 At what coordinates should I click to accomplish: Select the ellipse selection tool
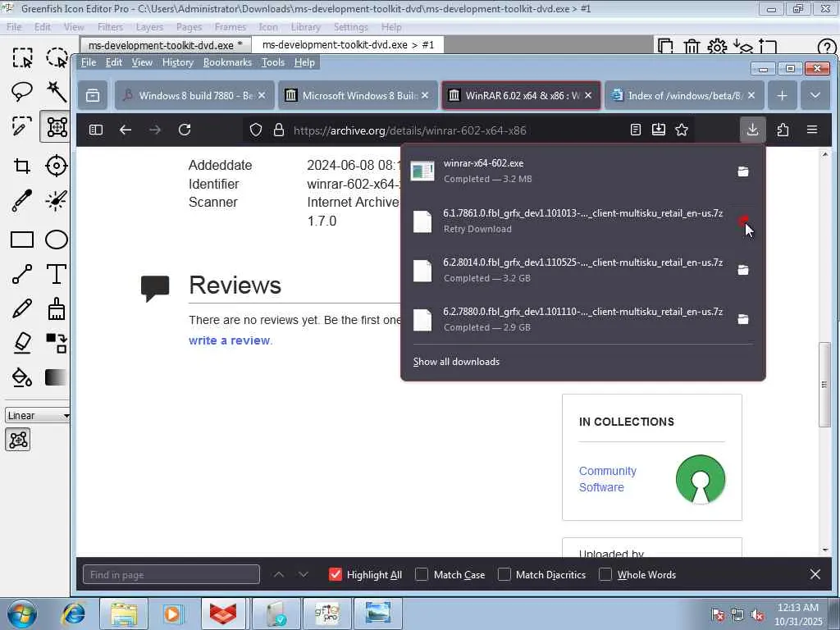(x=57, y=58)
